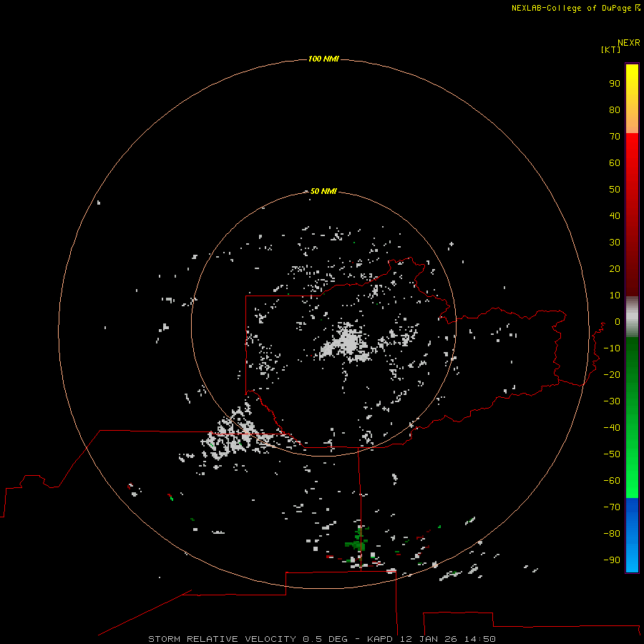644x644 pixels.
Task: Pick the green segment of the color bar
Action: (x=632, y=418)
